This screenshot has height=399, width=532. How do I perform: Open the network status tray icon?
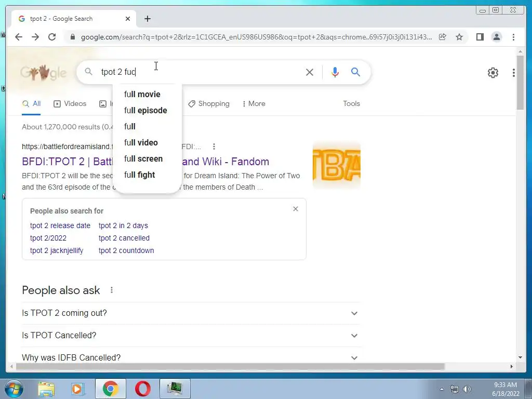point(454,389)
